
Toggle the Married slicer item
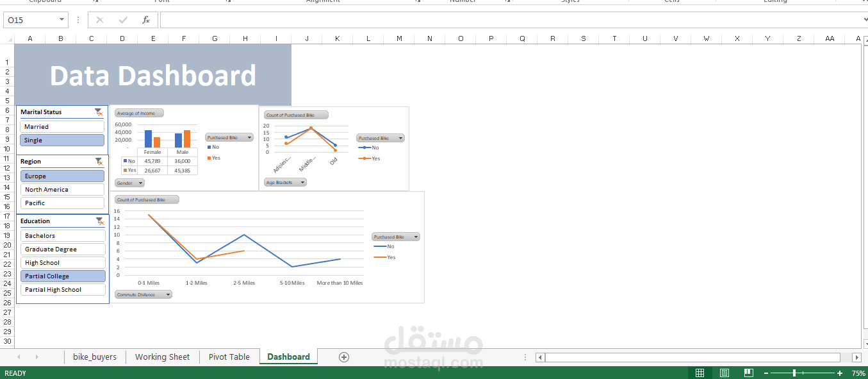[62, 127]
